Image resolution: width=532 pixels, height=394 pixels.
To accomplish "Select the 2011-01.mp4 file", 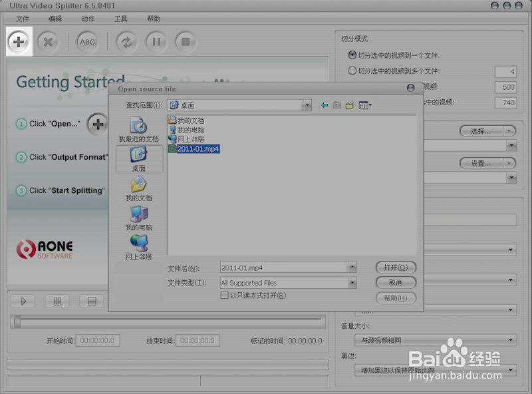I will (194, 149).
